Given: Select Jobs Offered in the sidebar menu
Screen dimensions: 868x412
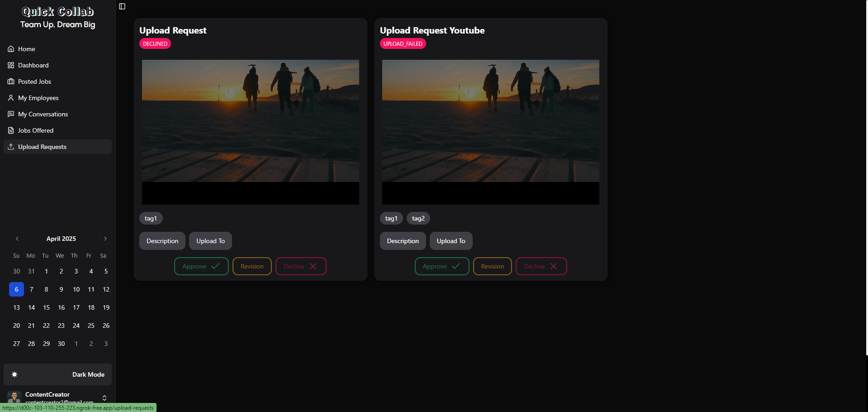Looking at the screenshot, I should [10, 130].
